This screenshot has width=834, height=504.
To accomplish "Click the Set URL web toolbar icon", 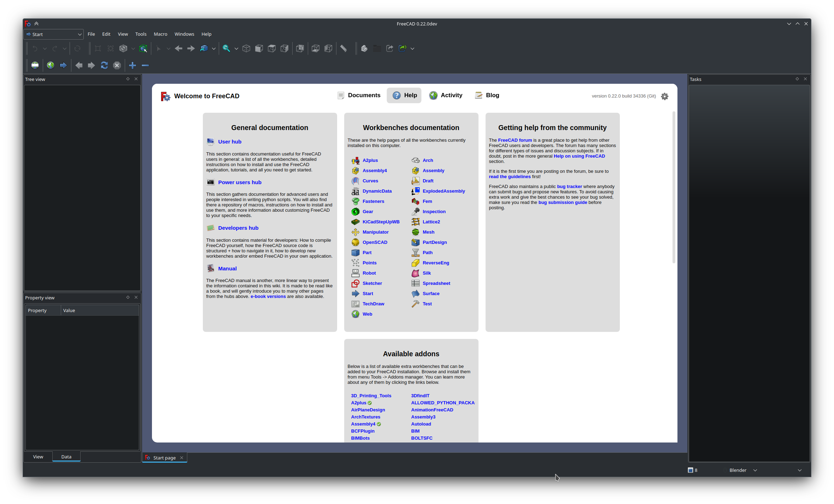I will [35, 65].
